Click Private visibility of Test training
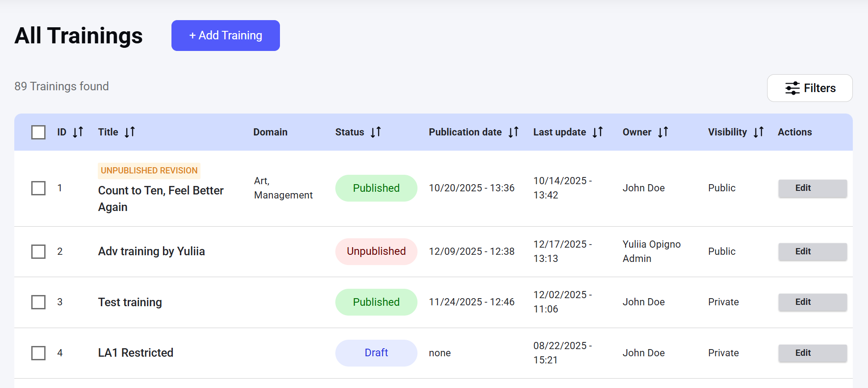 [x=723, y=302]
